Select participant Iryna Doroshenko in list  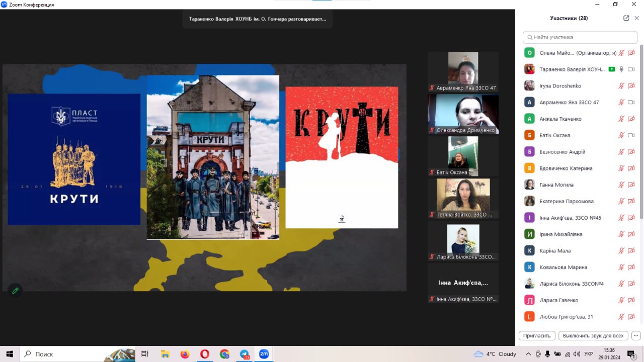(x=579, y=86)
